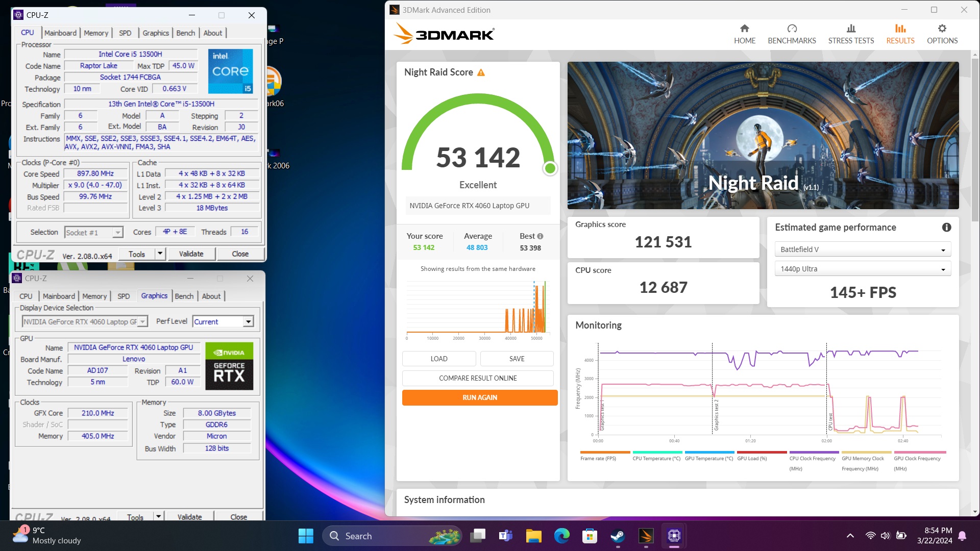Open the Estimated game performance info icon
This screenshot has height=551, width=980.
click(946, 228)
